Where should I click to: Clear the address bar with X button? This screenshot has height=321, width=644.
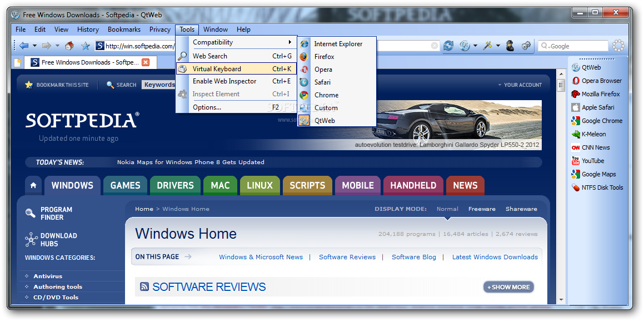[434, 46]
